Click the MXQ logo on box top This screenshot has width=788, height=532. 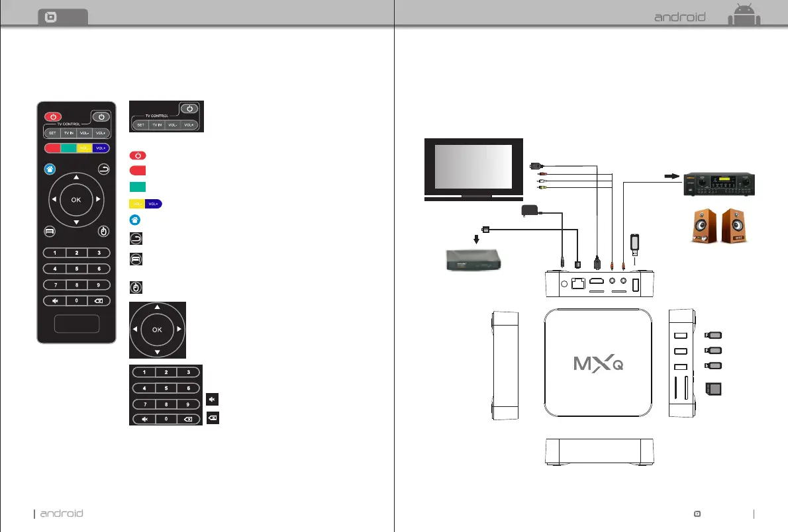pyautogui.click(x=598, y=364)
